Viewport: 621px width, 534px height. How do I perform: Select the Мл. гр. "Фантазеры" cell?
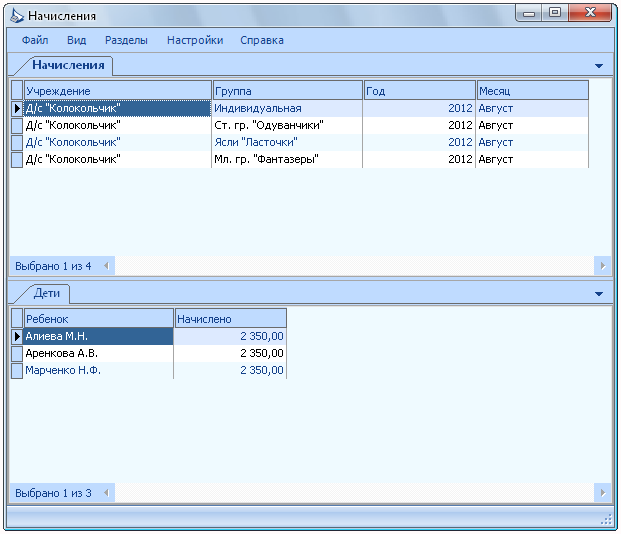click(x=288, y=159)
